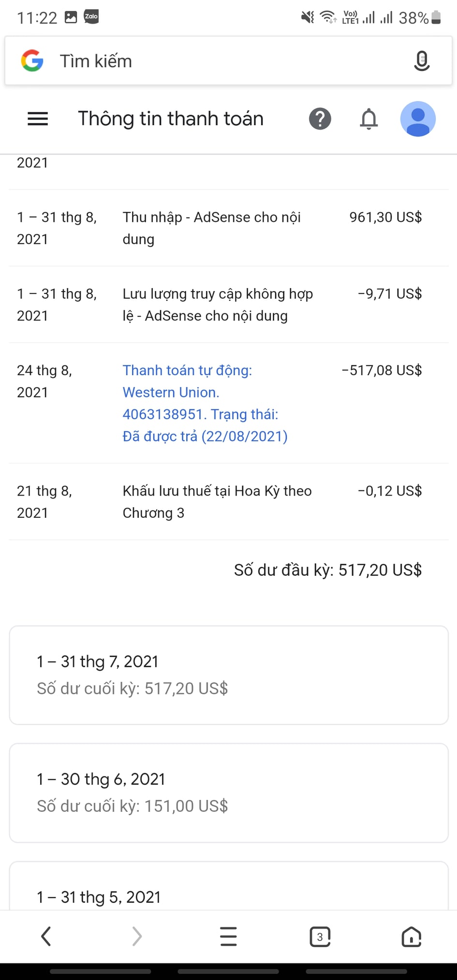Tap the US tax withholding row

228,502
